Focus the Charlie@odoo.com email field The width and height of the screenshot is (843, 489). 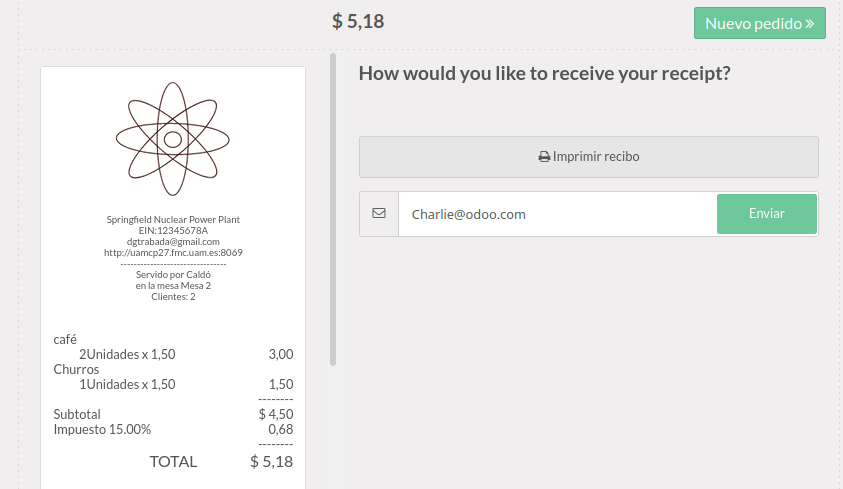pyautogui.click(x=556, y=214)
